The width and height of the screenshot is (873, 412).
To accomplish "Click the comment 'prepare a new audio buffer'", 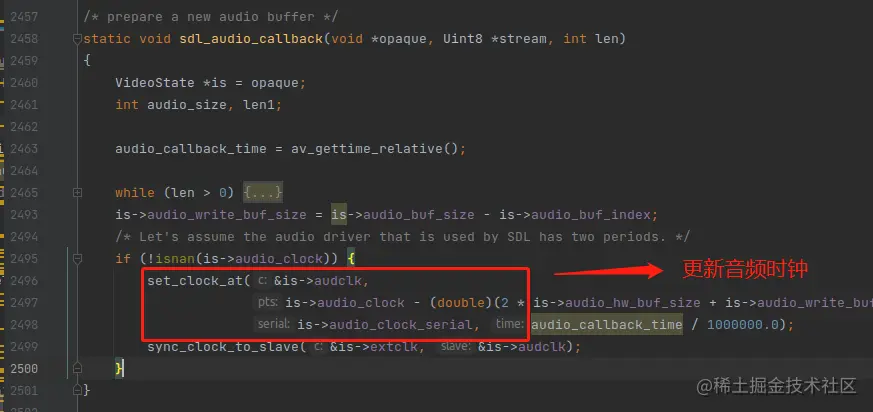I will tap(211, 17).
